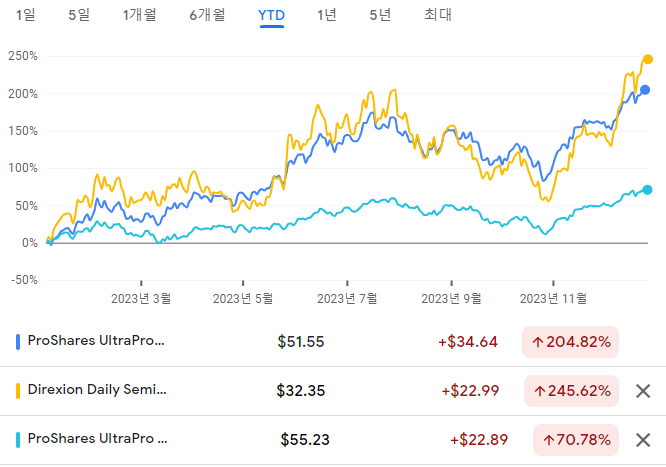Select the YTD range tab

(x=271, y=15)
